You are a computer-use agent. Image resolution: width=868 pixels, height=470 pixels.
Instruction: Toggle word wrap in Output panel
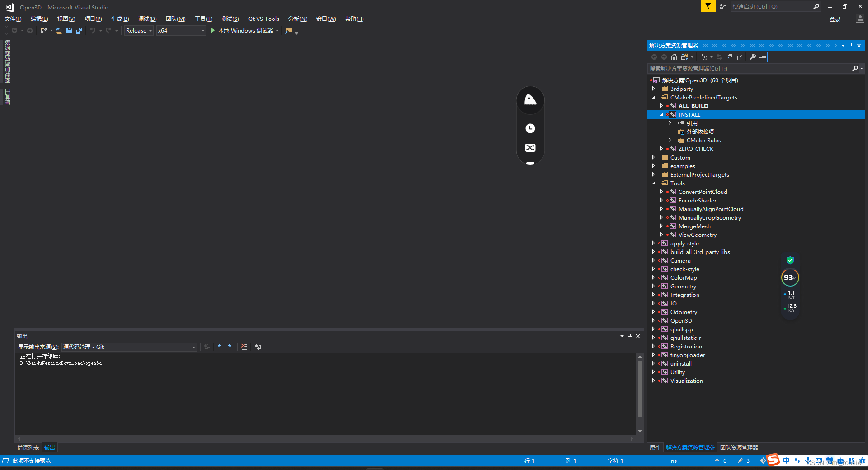point(258,347)
